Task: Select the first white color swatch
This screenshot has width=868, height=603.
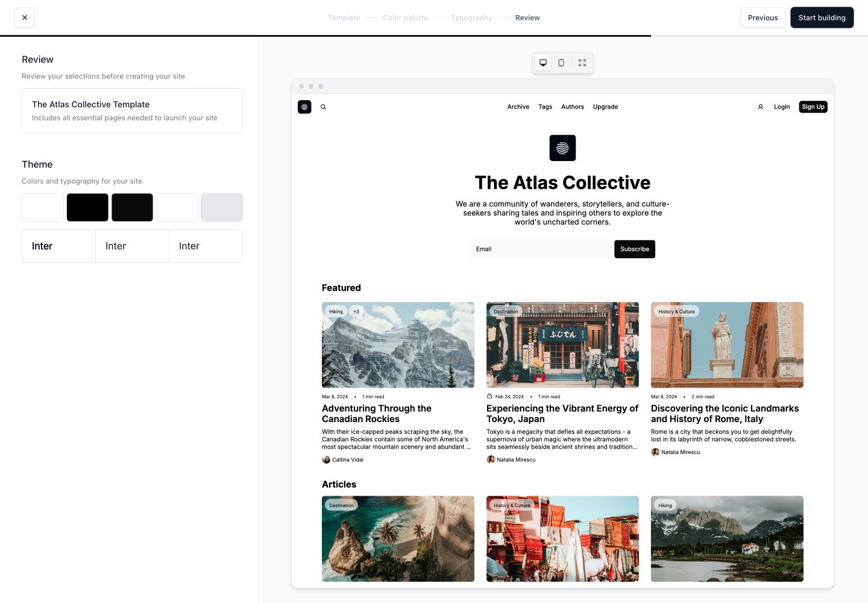Action: point(43,207)
